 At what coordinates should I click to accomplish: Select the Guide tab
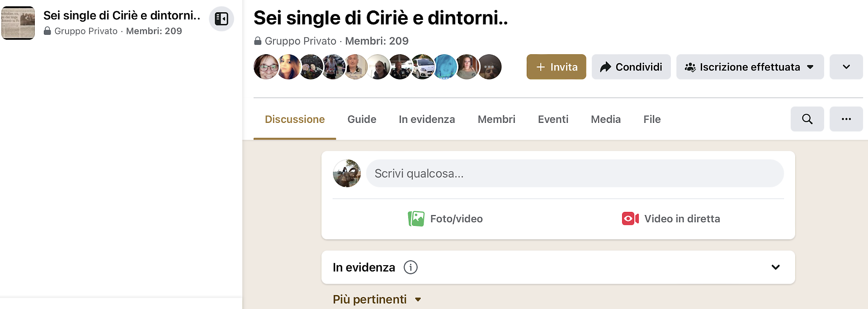[x=362, y=119]
